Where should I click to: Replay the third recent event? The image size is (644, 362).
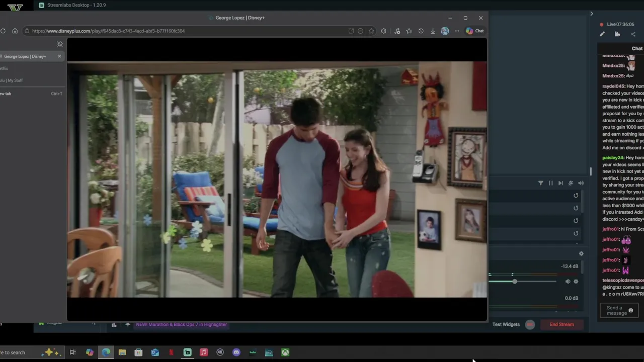tap(576, 221)
